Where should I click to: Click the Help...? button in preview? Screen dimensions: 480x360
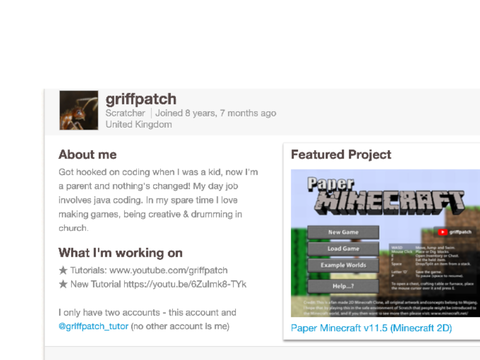pos(343,286)
